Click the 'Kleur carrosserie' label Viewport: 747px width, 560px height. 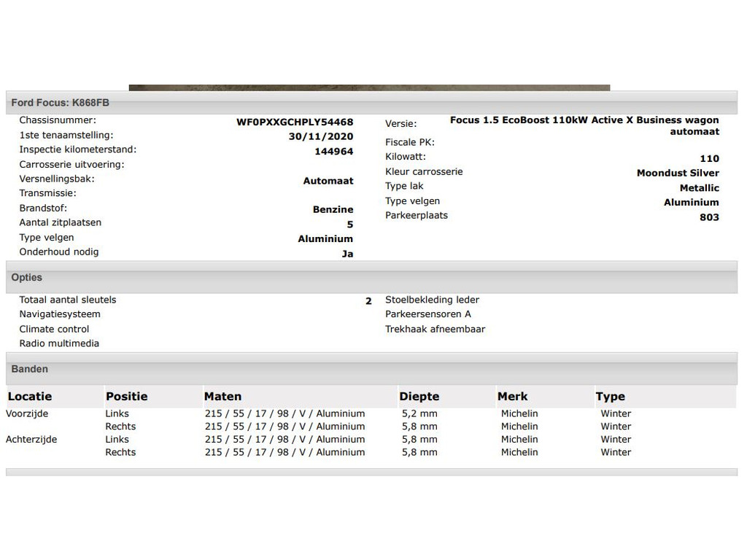[424, 171]
